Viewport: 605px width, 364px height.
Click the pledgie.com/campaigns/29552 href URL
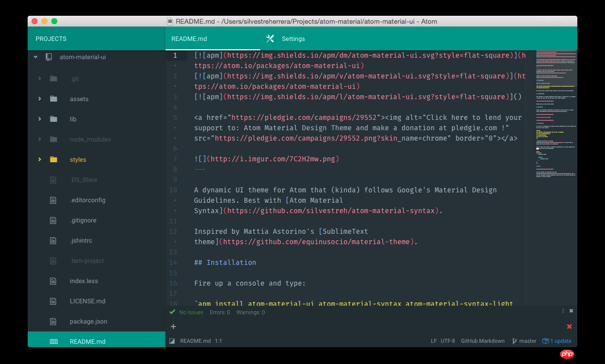[303, 117]
